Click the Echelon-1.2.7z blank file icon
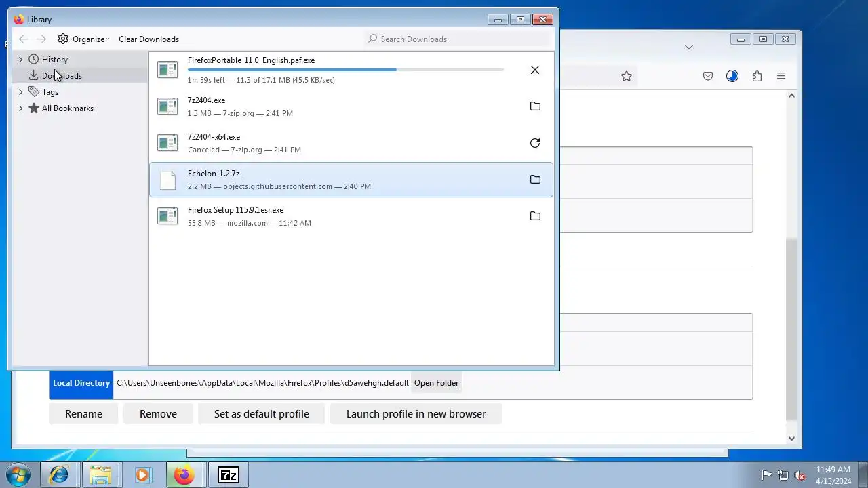 [x=167, y=180]
